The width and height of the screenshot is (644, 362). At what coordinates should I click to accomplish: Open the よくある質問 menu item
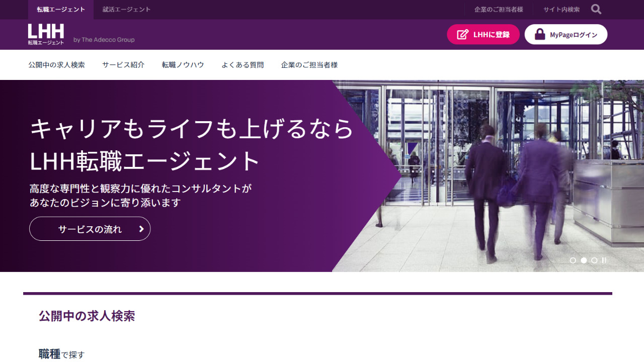[243, 65]
